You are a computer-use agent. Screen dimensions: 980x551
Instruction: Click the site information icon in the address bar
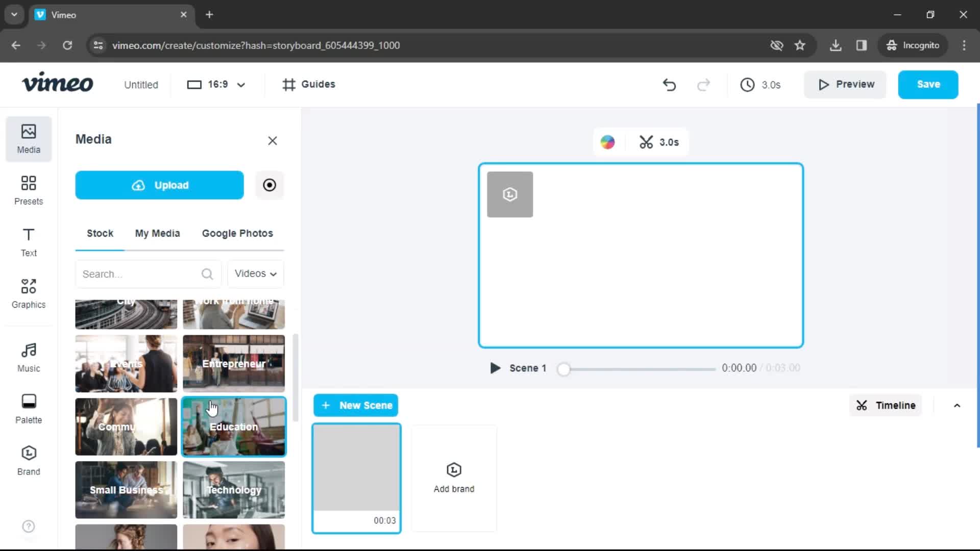tap(98, 45)
